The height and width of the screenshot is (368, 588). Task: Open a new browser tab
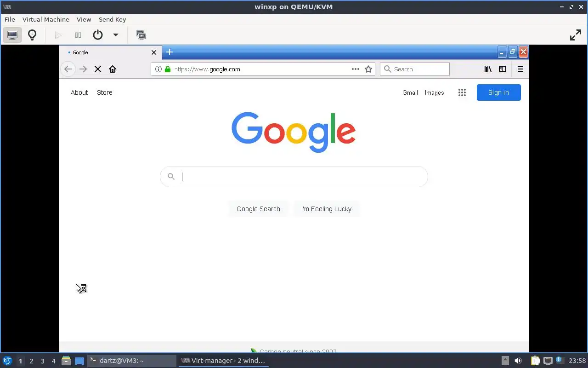pos(170,52)
